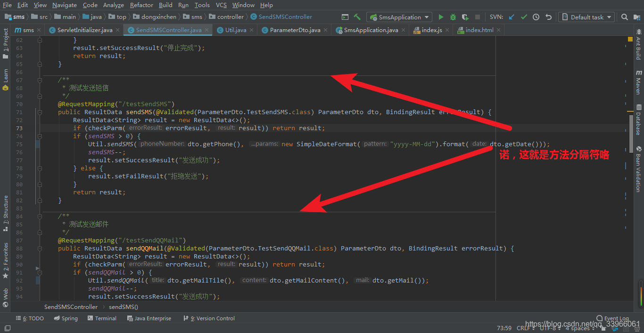Image resolution: width=644 pixels, height=333 pixels.
Task: Close the index.html tab
Action: click(x=499, y=30)
